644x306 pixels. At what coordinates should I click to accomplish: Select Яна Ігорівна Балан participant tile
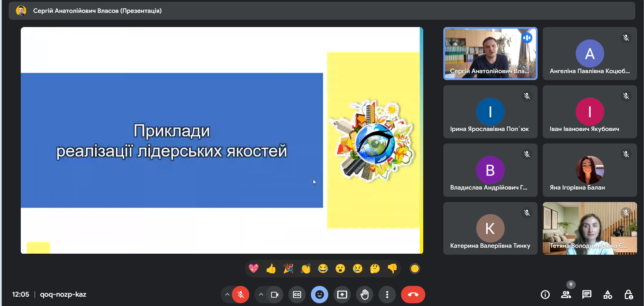(590, 170)
